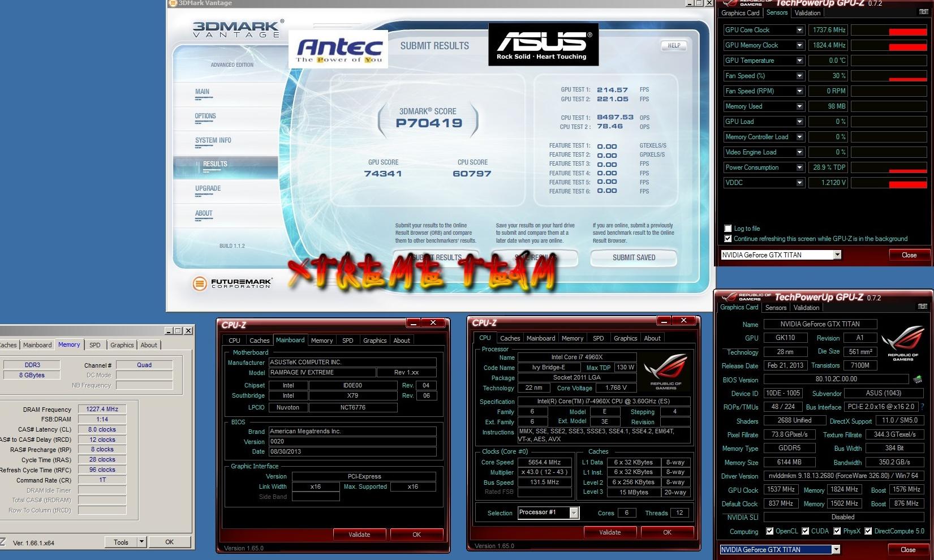Click the Driver Version field in GPU-Z
The height and width of the screenshot is (560, 934).
coord(843,476)
